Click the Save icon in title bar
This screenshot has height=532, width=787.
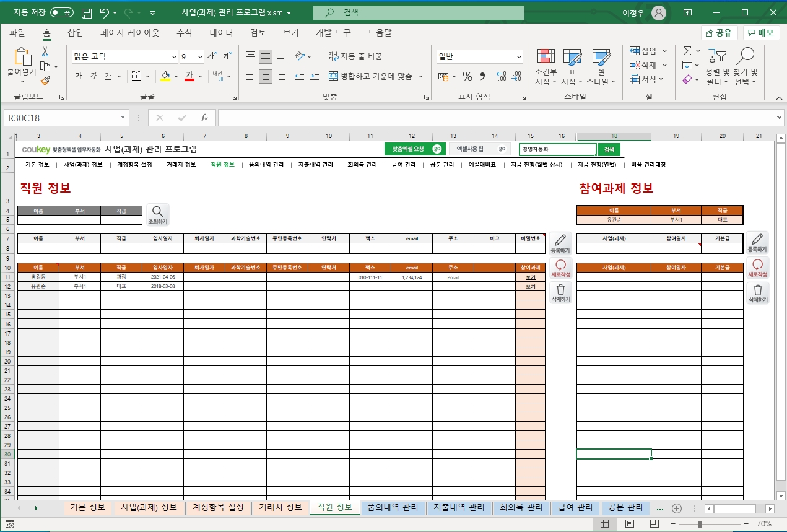pyautogui.click(x=87, y=12)
